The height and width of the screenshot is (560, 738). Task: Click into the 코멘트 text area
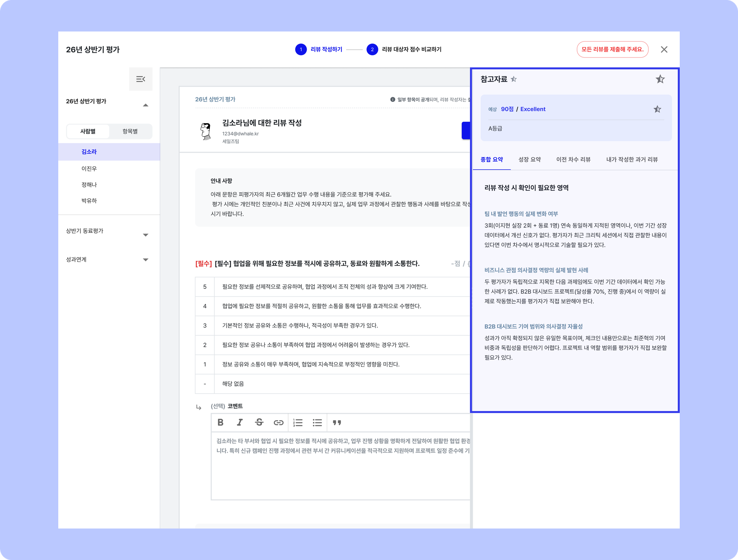(x=341, y=466)
